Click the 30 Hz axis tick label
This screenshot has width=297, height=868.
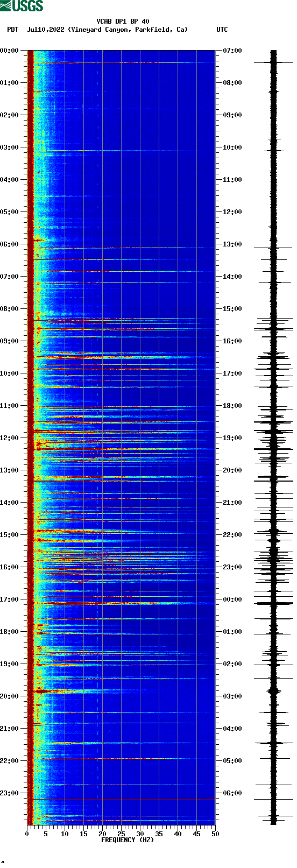(x=140, y=834)
